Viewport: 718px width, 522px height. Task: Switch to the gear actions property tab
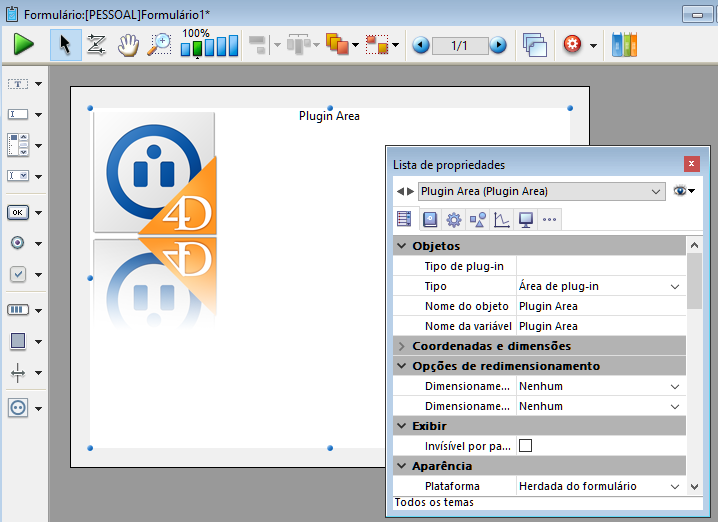coord(453,219)
